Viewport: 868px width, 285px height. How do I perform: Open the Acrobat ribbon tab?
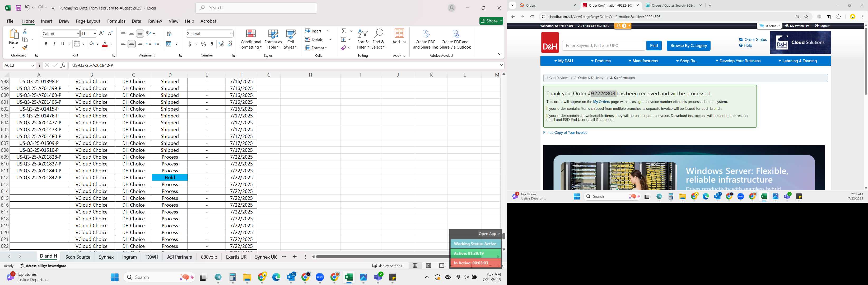pyautogui.click(x=208, y=21)
